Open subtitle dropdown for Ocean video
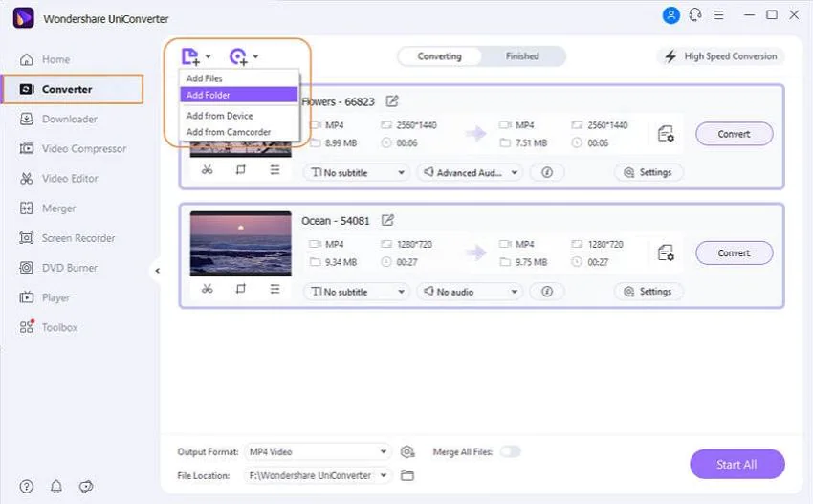 click(x=357, y=292)
